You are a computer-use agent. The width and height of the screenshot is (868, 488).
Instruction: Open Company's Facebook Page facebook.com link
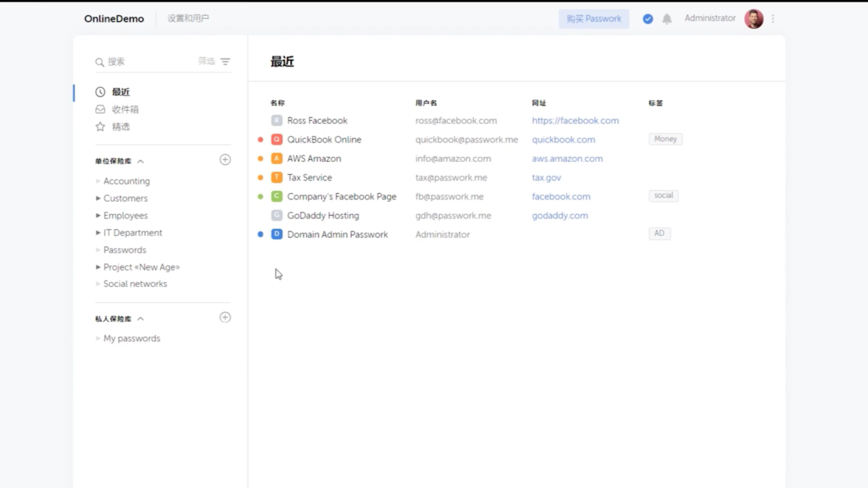561,197
